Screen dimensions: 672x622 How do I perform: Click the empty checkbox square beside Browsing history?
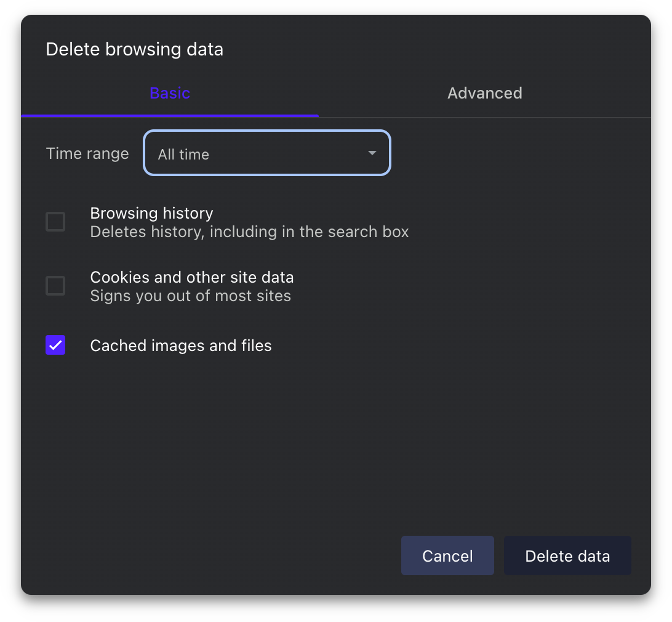point(55,222)
